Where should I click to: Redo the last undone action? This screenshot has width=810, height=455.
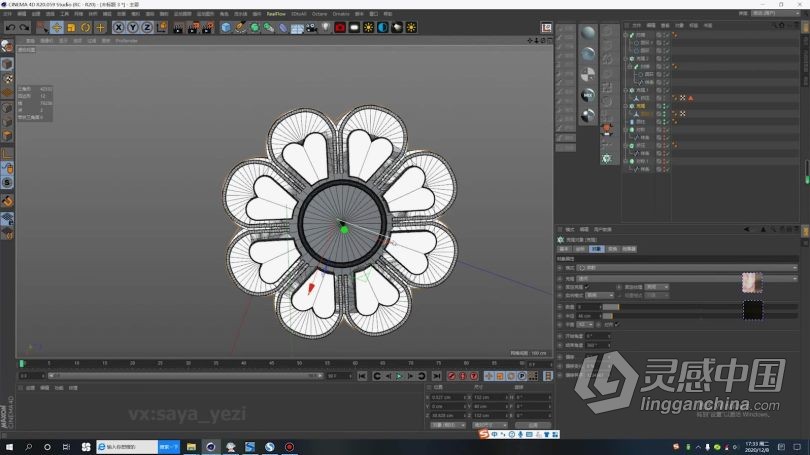[24, 27]
